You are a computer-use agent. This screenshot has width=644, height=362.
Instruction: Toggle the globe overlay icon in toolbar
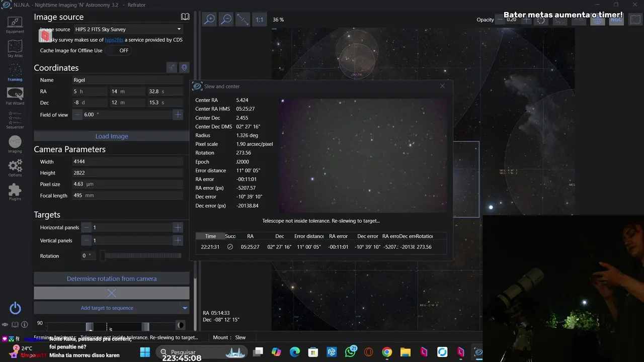pyautogui.click(x=597, y=20)
